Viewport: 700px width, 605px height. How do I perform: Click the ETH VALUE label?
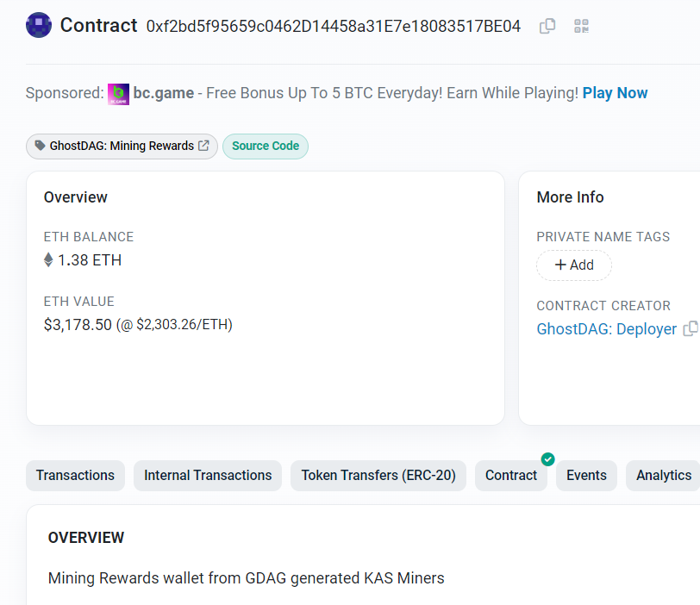click(79, 302)
